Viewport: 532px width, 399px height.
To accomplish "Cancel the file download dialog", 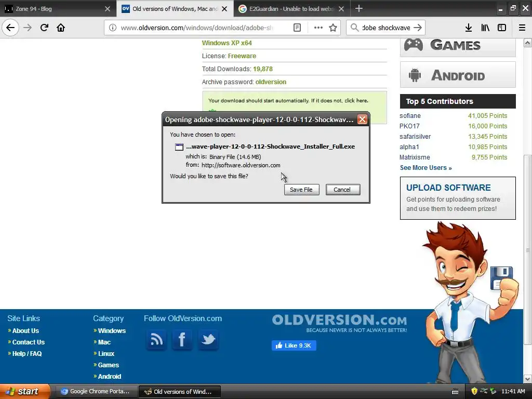I will click(343, 190).
